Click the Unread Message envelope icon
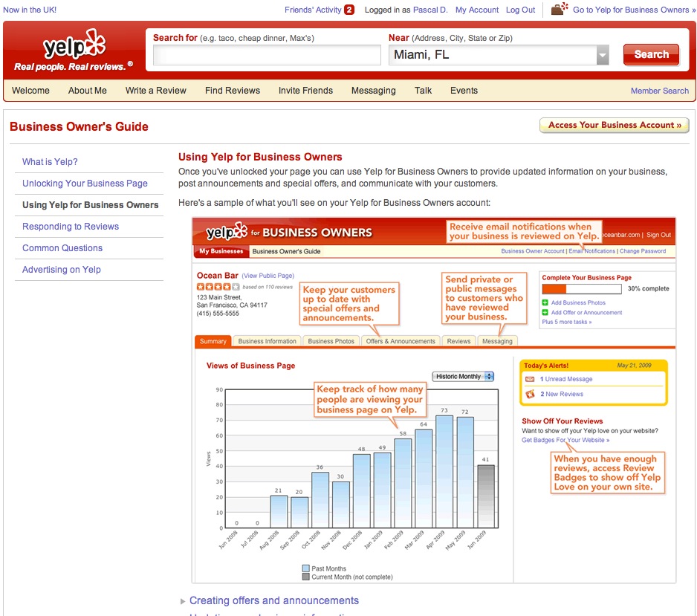This screenshot has height=616, width=697. coord(530,379)
